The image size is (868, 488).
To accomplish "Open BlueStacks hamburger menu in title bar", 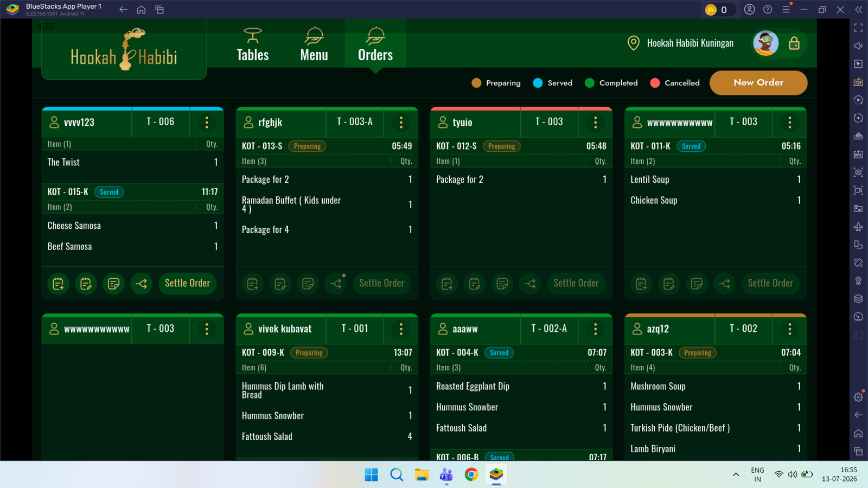I will pyautogui.click(x=786, y=9).
